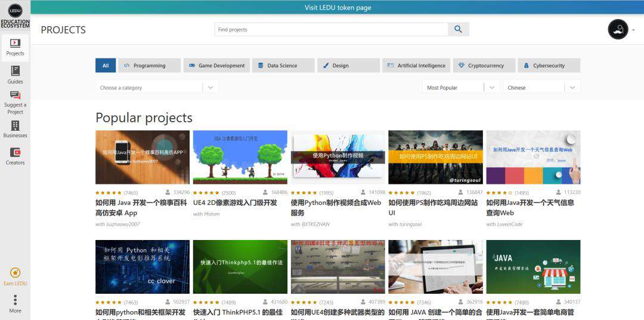The width and height of the screenshot is (644, 320).
Task: Click the viewers icon beside 431680
Action: click(x=266, y=302)
